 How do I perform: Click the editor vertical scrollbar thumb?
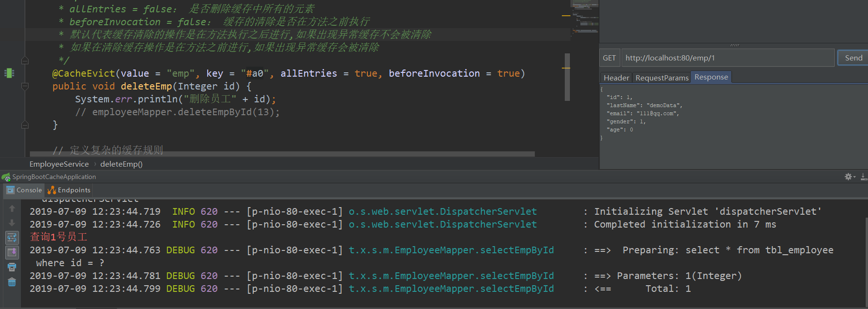[567, 77]
